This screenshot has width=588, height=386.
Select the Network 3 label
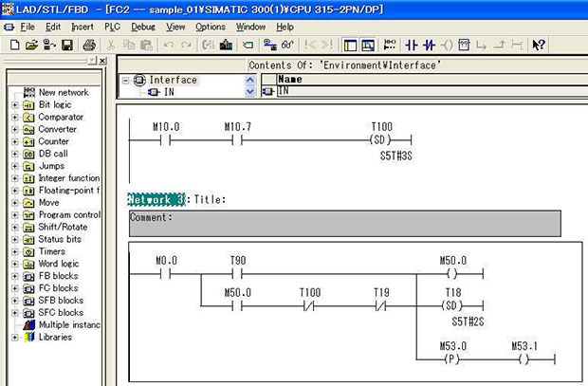[x=156, y=199]
